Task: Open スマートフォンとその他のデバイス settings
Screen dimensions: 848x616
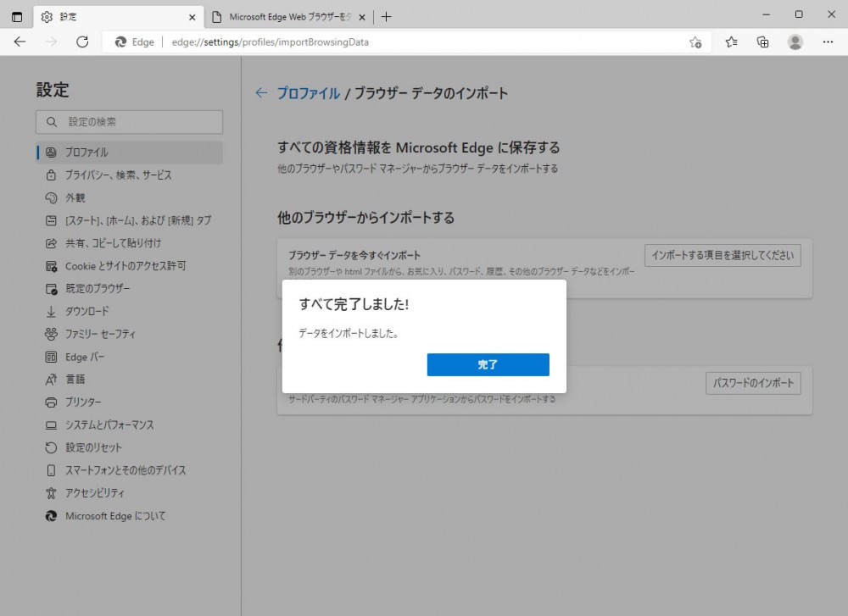Action: pos(130,470)
